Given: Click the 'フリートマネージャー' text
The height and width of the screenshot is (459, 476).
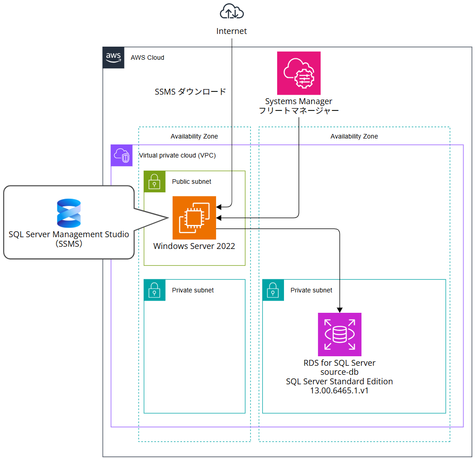Looking at the screenshot, I should pyautogui.click(x=299, y=110).
